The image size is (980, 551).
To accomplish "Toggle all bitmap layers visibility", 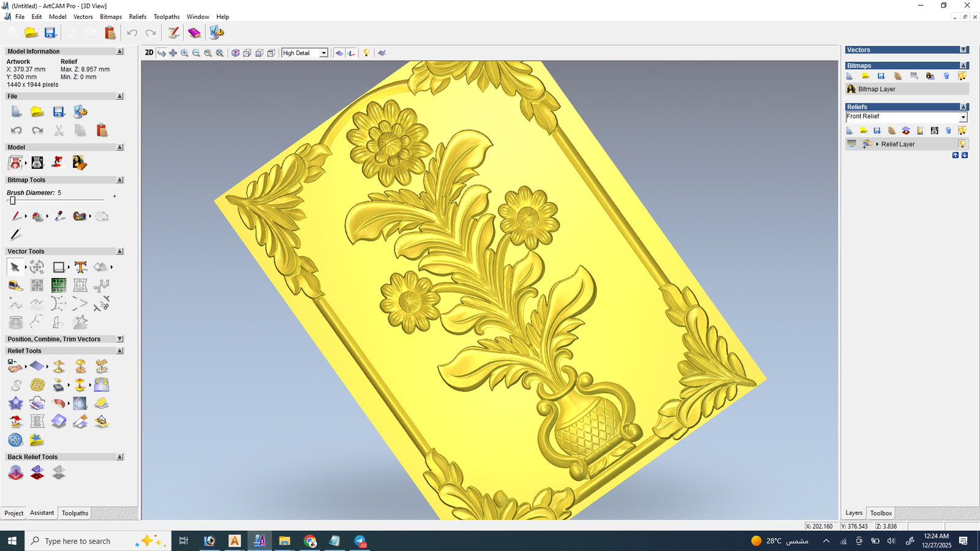I will tap(962, 76).
